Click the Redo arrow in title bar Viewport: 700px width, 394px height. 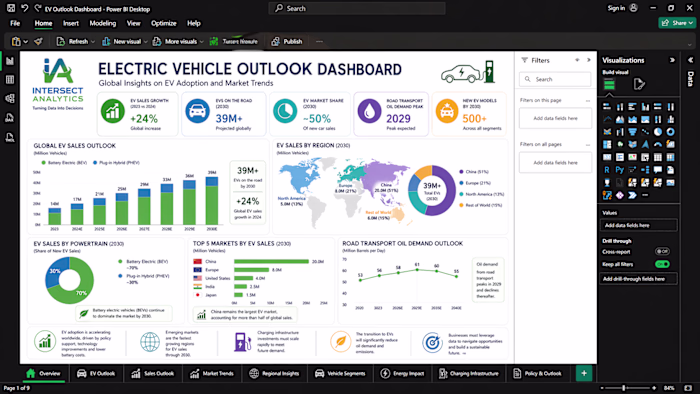point(38,8)
